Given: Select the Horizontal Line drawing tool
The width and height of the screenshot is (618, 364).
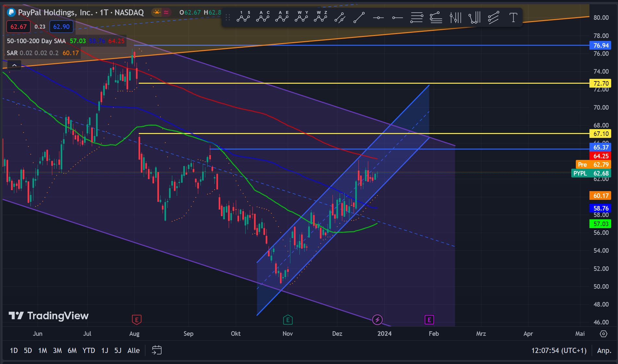Looking at the screenshot, I should click(378, 17).
